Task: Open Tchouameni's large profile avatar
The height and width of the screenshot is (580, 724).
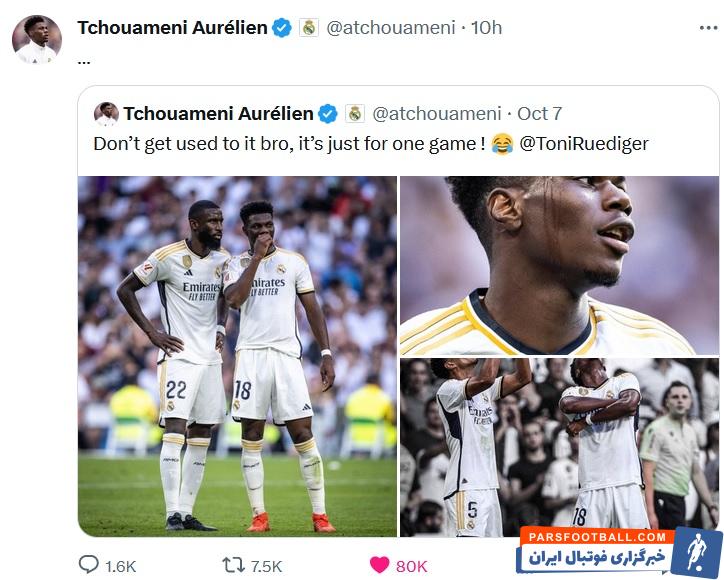Action: tap(37, 39)
